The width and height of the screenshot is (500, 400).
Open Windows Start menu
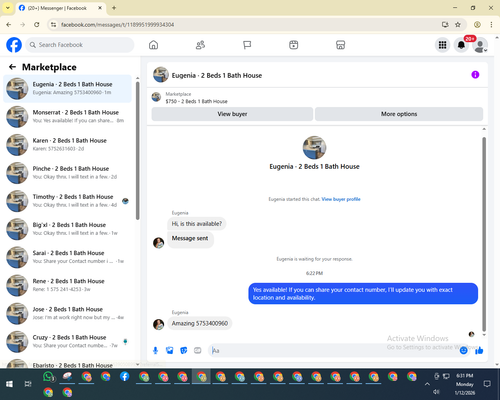coord(9,384)
